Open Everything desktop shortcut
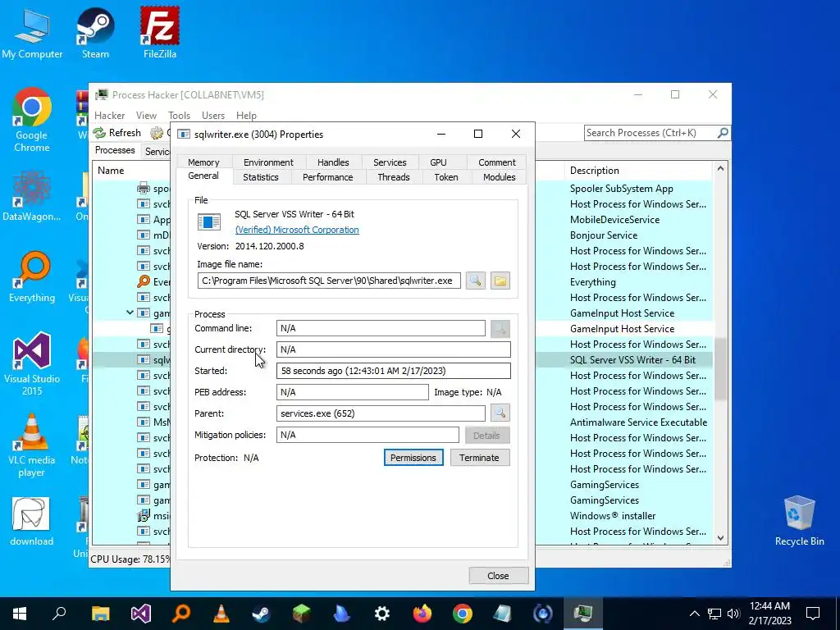The width and height of the screenshot is (840, 630). coord(32,276)
